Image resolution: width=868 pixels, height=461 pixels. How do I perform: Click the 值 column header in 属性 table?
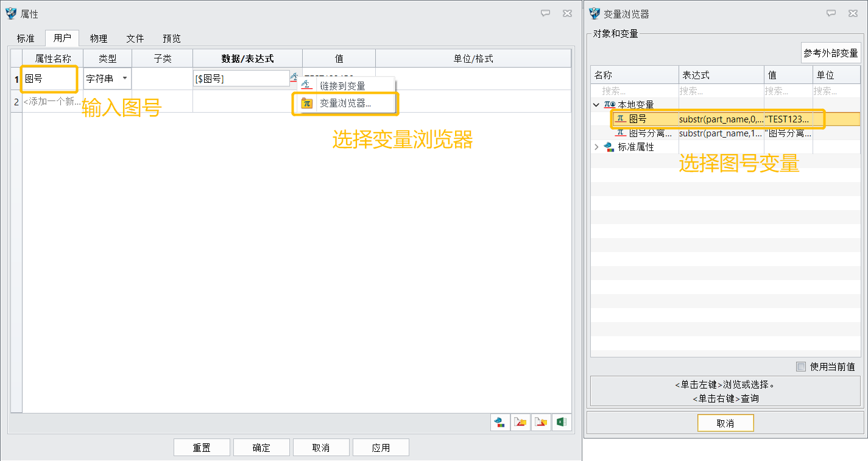(x=339, y=58)
